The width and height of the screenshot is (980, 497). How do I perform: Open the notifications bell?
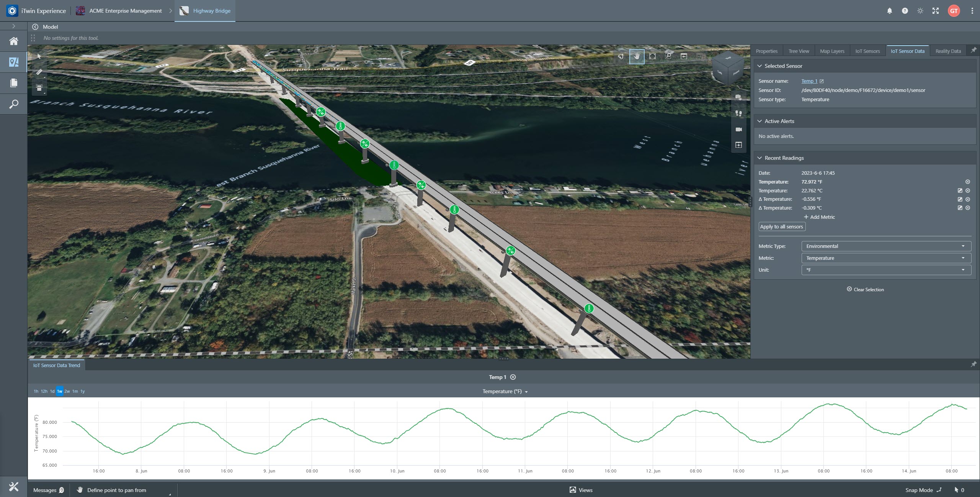coord(889,11)
